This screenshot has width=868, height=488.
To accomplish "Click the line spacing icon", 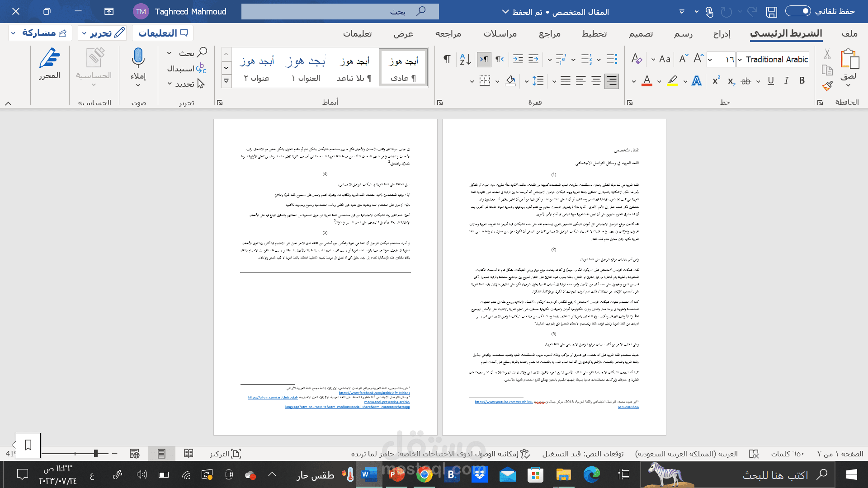I will point(538,81).
